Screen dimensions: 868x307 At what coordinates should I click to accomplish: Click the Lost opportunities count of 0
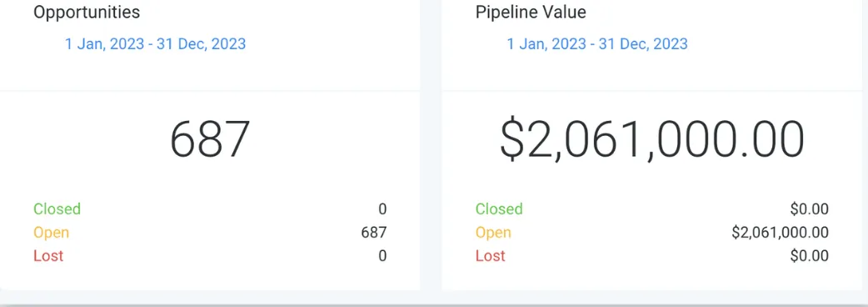[382, 255]
